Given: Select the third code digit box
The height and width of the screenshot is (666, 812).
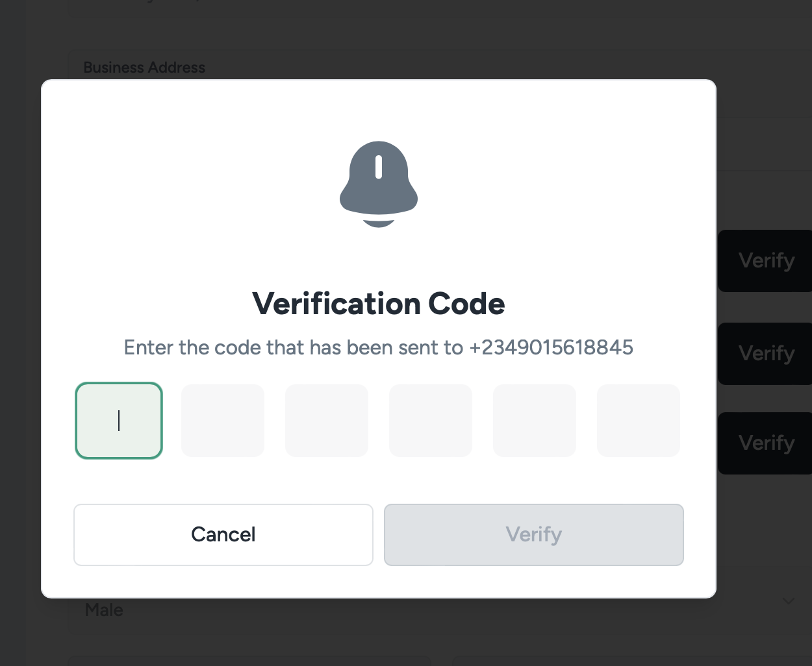Looking at the screenshot, I should (327, 421).
